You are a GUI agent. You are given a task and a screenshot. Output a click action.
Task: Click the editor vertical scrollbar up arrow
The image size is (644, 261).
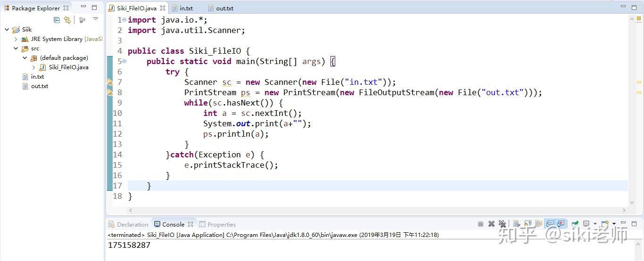point(632,18)
